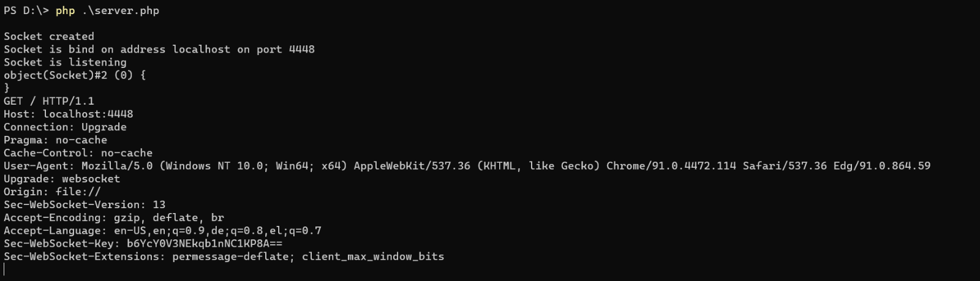Click the PS D:\> prompt
Screen dimensions: 980x281
point(26,10)
